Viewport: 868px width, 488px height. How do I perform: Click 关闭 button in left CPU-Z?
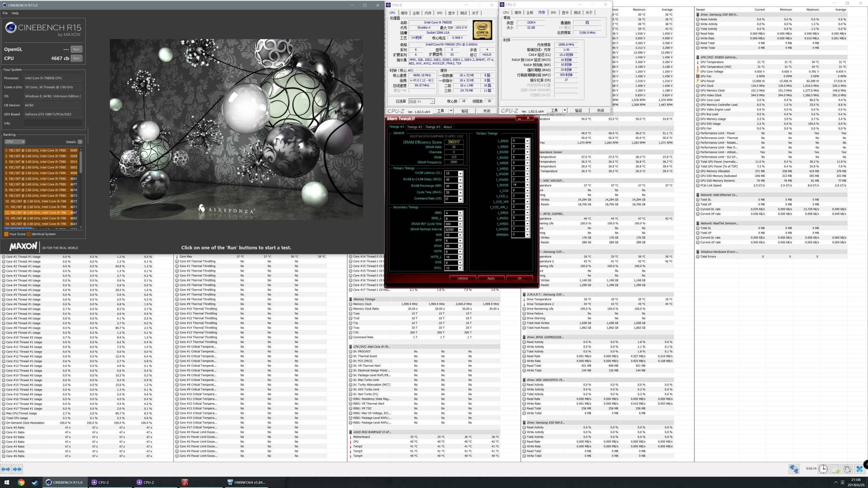(x=487, y=111)
